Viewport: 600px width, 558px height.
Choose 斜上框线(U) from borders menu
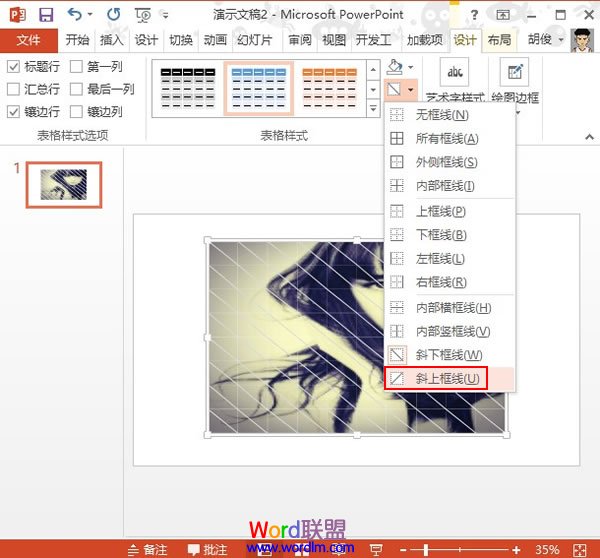point(450,379)
